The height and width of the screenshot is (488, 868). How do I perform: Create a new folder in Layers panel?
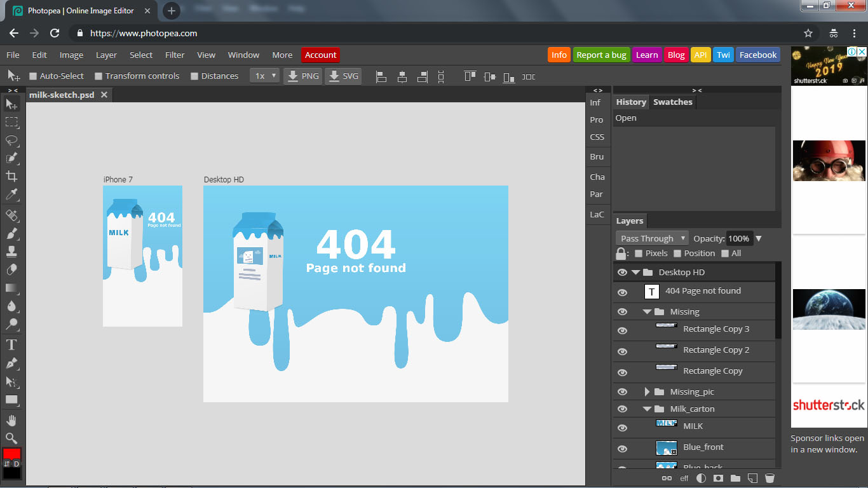tap(735, 478)
